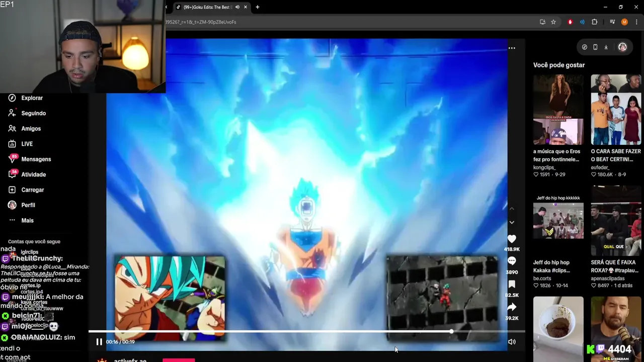Screen dimensions: 644x362
Task: Pause the playing video
Action: tap(99, 342)
